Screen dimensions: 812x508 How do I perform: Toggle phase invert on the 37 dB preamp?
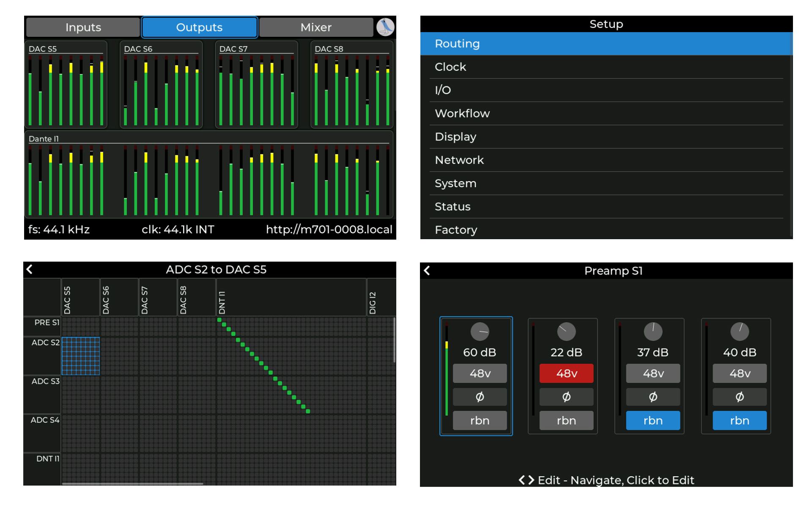pos(653,397)
